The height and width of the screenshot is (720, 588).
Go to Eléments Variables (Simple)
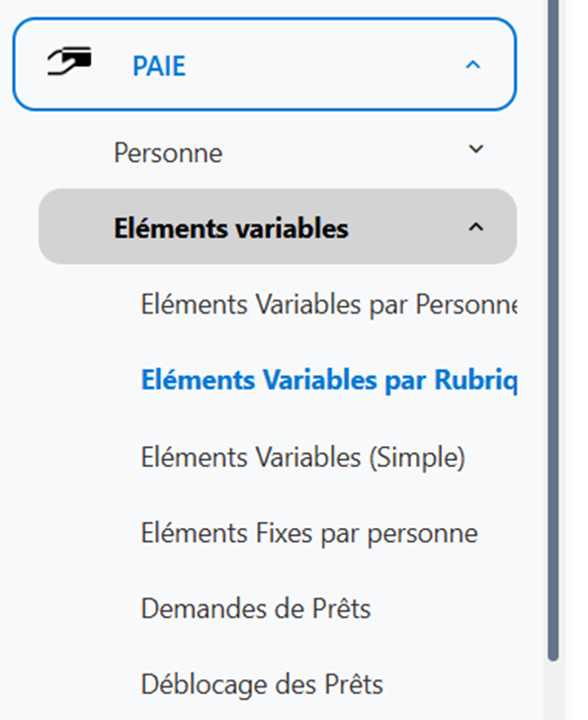pyautogui.click(x=303, y=457)
